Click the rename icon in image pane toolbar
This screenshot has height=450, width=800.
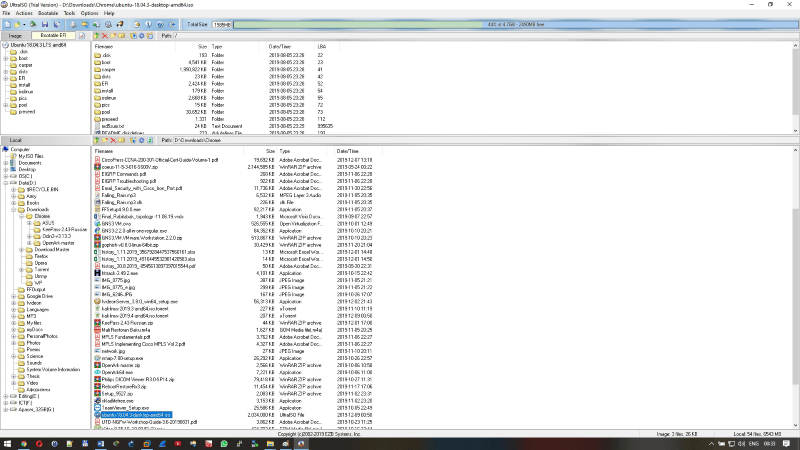pos(121,36)
